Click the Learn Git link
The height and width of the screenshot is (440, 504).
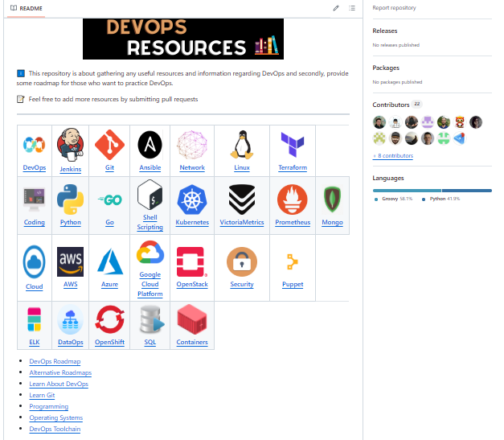[42, 395]
